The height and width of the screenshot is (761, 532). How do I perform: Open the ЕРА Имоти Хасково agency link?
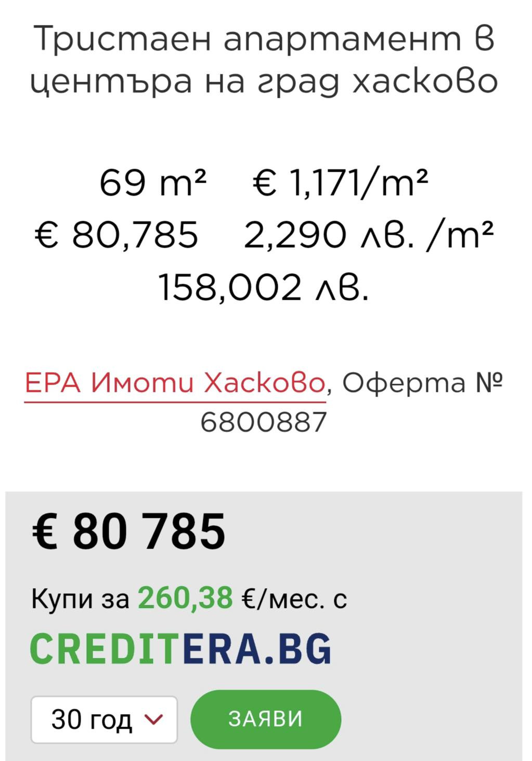(x=175, y=384)
